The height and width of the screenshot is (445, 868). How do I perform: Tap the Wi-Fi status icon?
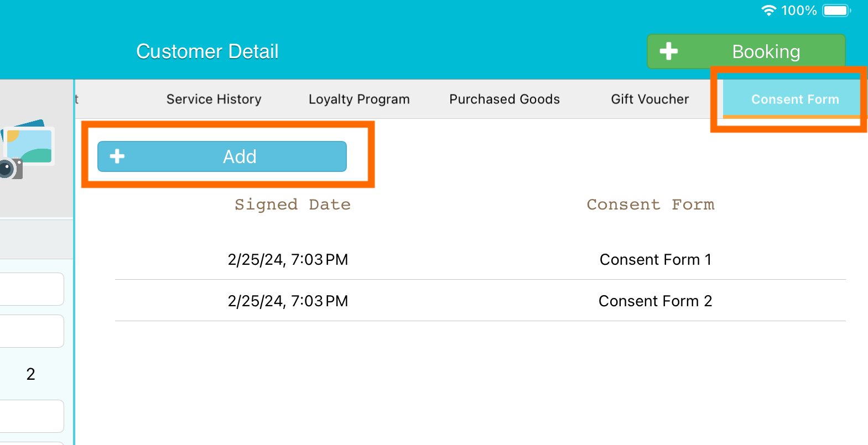768,11
